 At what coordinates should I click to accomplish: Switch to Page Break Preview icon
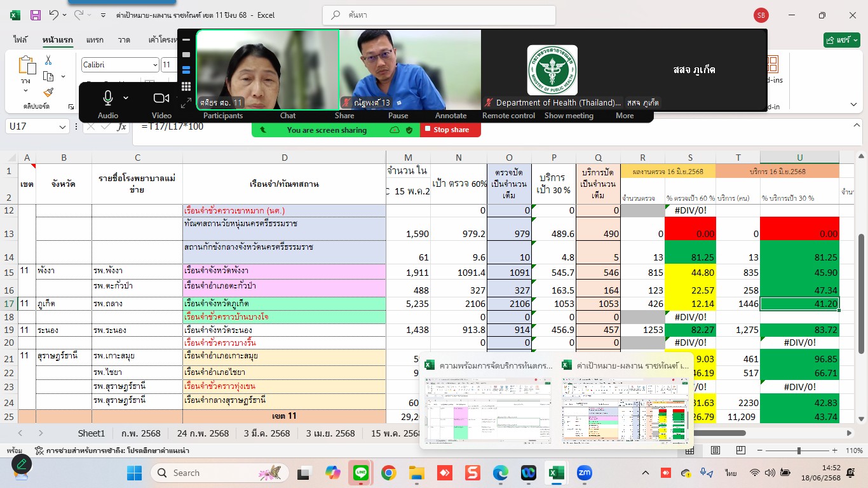pos(740,450)
